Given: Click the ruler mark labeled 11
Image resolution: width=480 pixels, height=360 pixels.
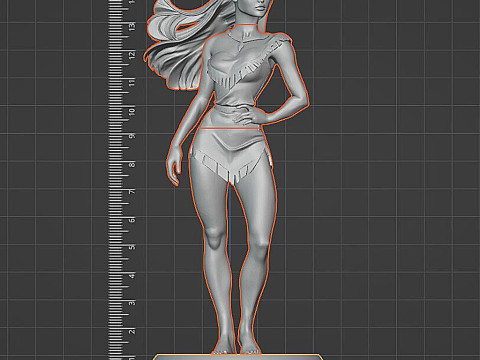Looking at the screenshot, I should coord(133,82).
